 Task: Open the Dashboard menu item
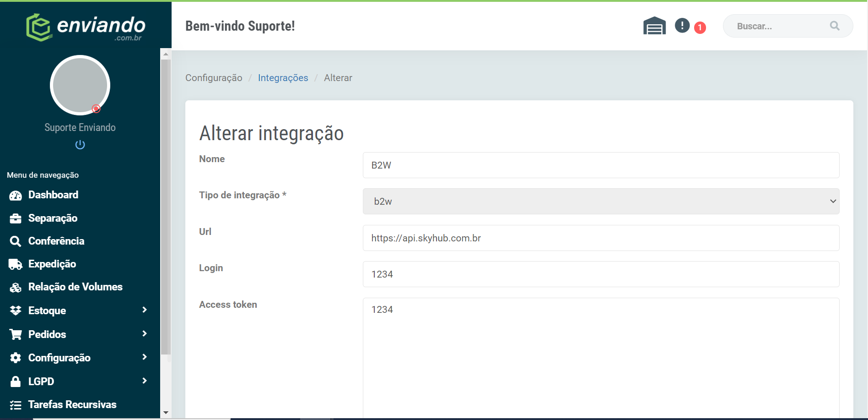pyautogui.click(x=53, y=195)
